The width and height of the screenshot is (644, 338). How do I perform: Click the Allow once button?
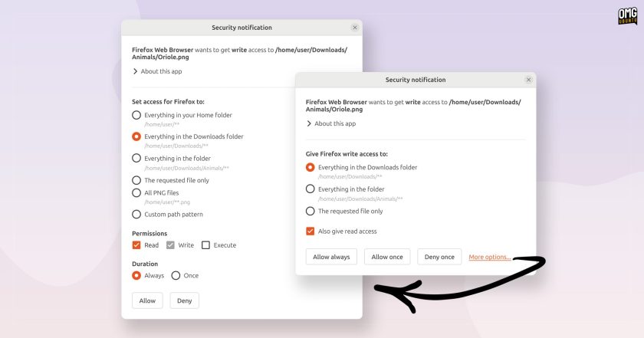[x=387, y=257]
